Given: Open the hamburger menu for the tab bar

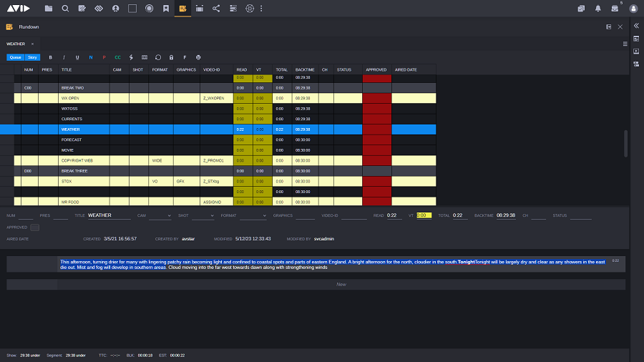Looking at the screenshot, I should 625,44.
